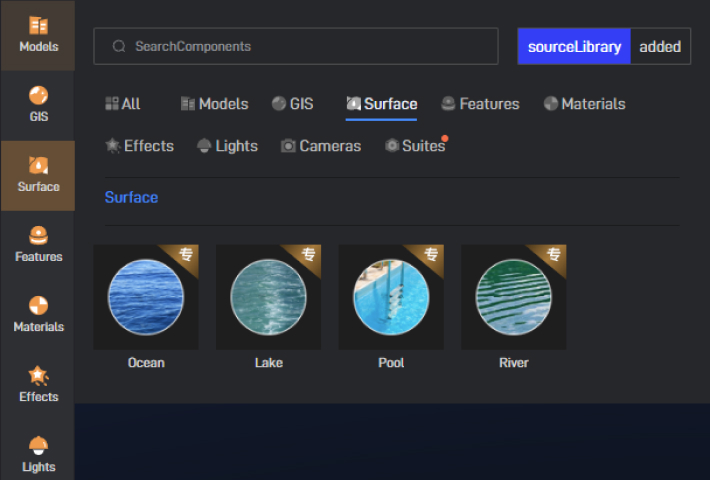
Task: Click the gold badge on Pool card
Action: click(429, 256)
